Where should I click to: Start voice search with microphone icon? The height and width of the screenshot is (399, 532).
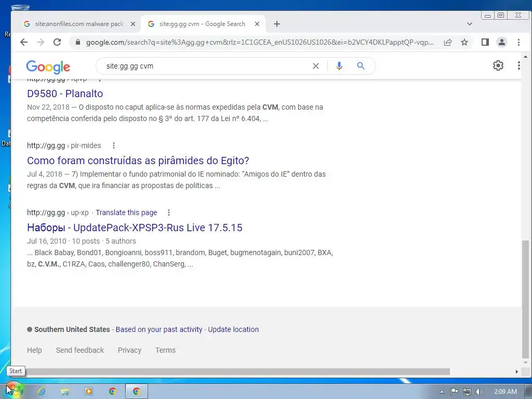(x=339, y=66)
